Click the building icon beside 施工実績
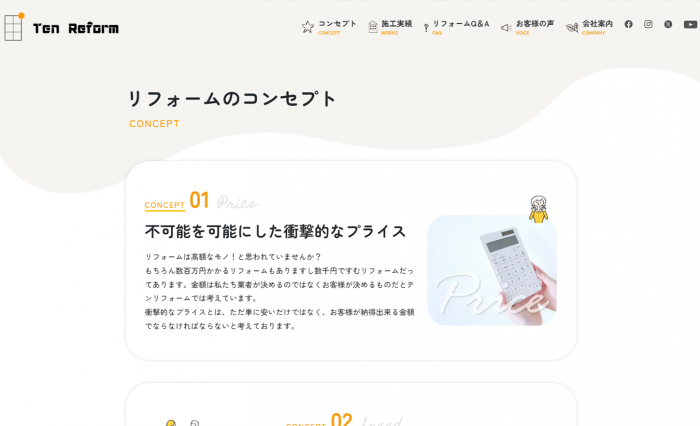The width and height of the screenshot is (700, 426). pos(373,27)
